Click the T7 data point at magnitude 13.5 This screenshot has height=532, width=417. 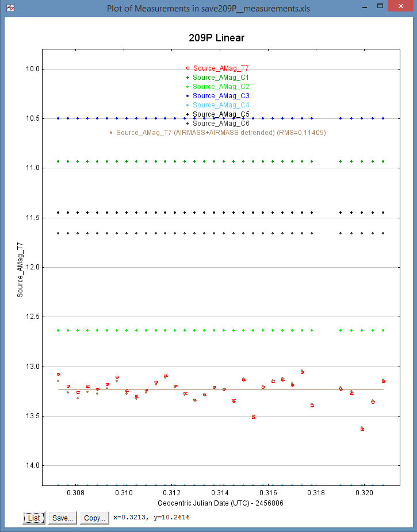[254, 417]
